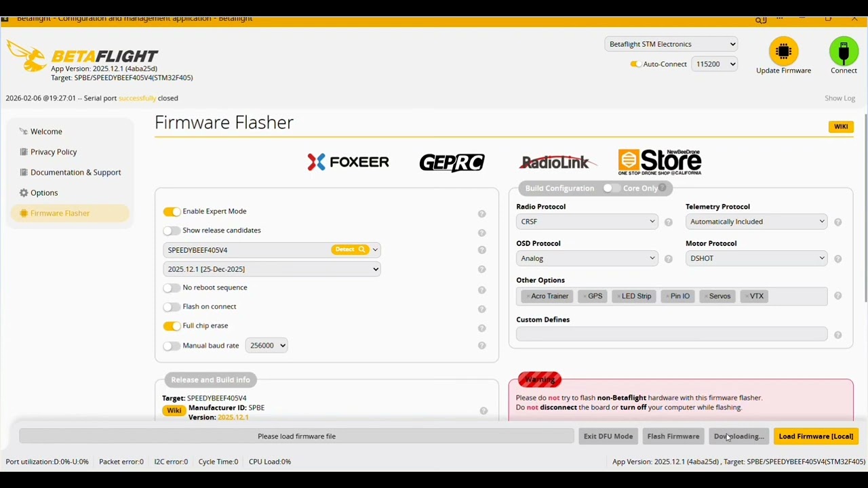The image size is (868, 488).
Task: Click the Show Log link
Action: tap(840, 98)
